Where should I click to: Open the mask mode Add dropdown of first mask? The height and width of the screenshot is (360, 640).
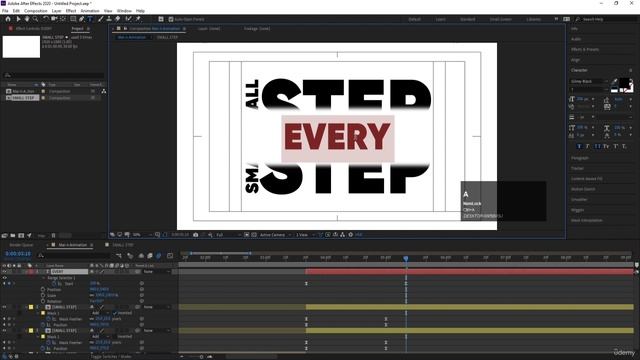point(100,313)
